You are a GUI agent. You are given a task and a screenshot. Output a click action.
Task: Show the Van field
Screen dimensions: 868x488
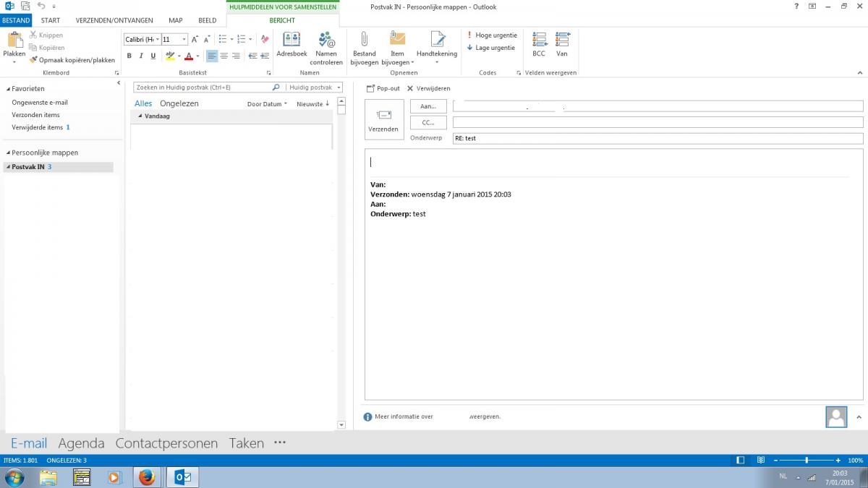point(562,44)
